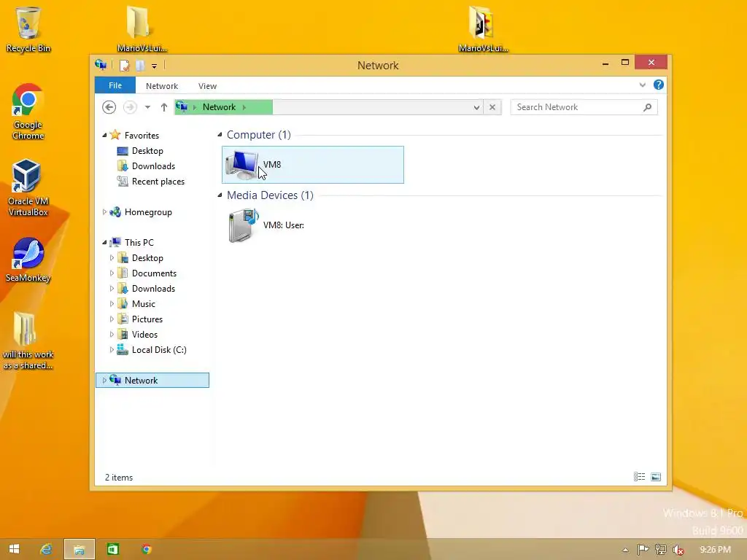Click the breadcrumb arrow after Network

[244, 108]
